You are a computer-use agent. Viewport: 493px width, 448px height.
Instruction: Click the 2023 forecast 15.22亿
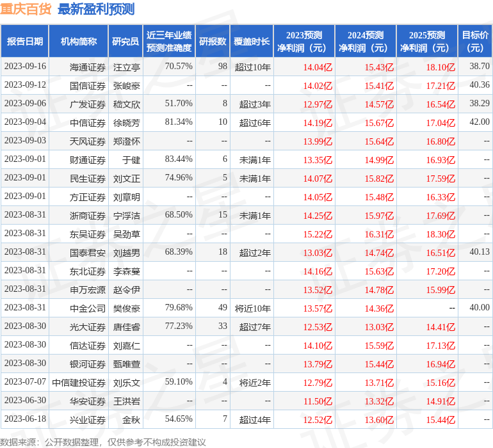tap(318, 234)
